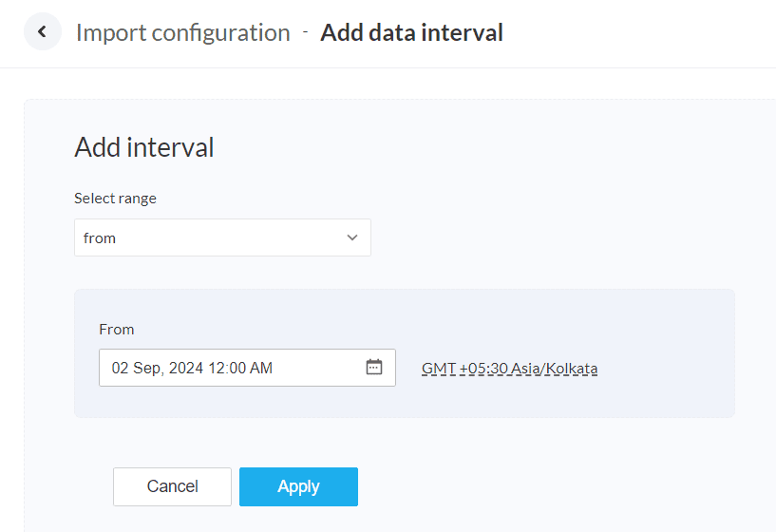
Task: Click the 'Add interval' heading
Action: click(144, 147)
